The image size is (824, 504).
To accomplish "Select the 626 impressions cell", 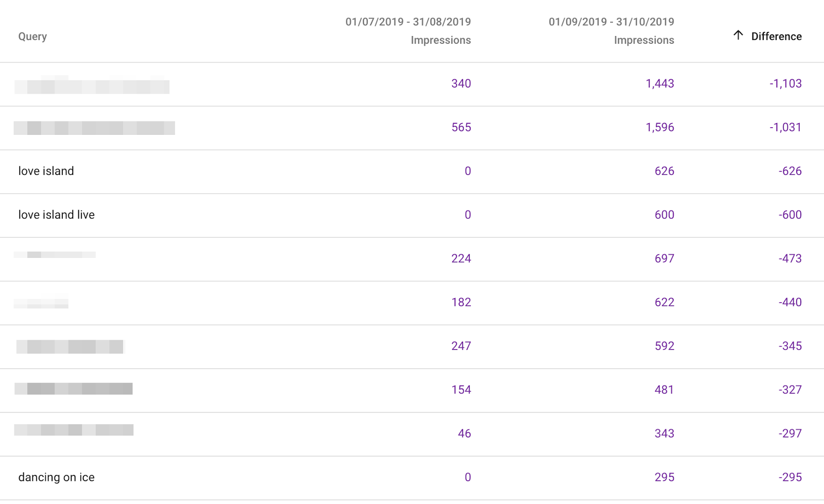I will 664,171.
